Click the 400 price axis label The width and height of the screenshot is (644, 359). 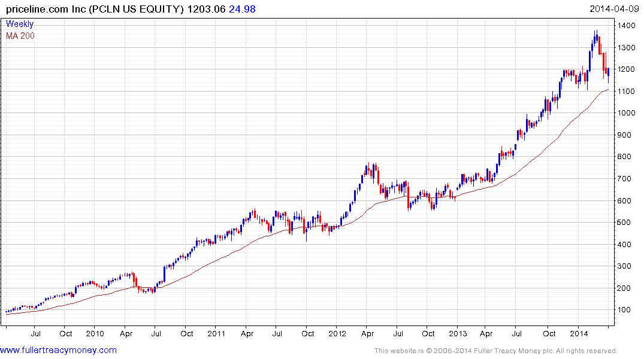coord(625,244)
